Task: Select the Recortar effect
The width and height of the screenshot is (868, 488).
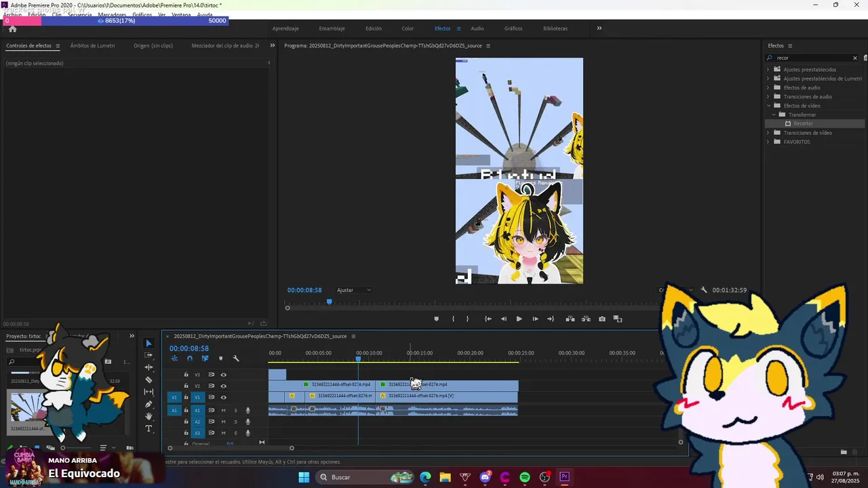Action: point(803,123)
